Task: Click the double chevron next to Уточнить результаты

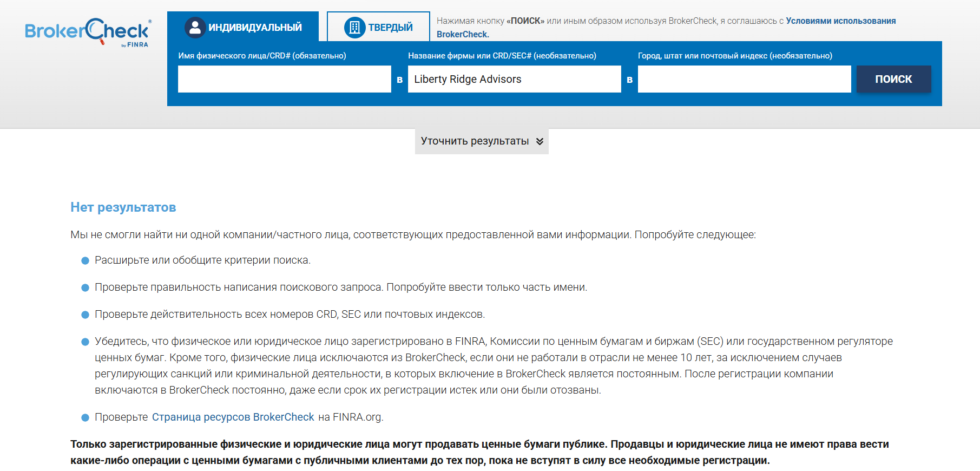Action: click(540, 141)
